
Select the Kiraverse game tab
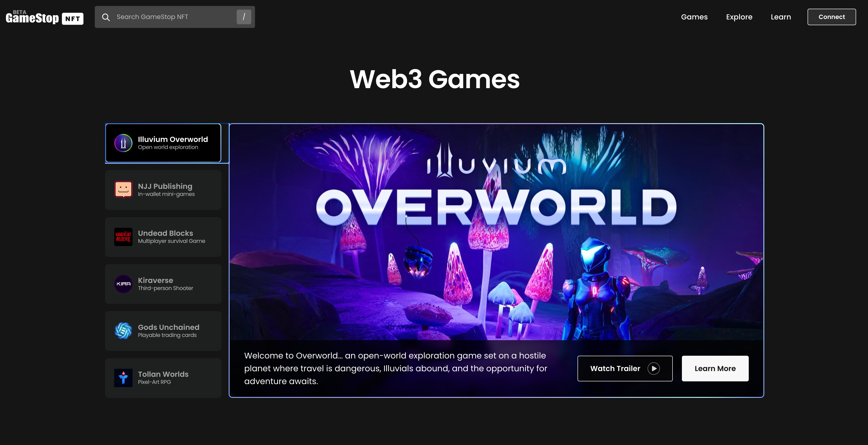pyautogui.click(x=163, y=284)
